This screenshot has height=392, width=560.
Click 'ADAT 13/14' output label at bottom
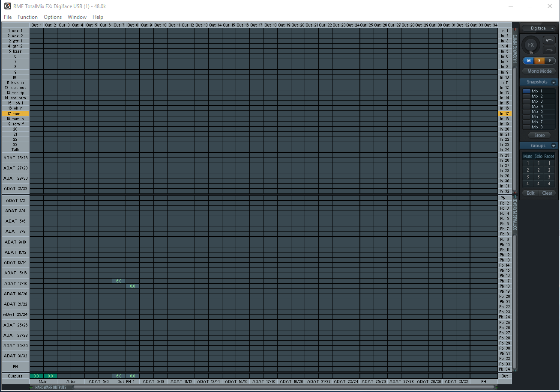pyautogui.click(x=209, y=381)
